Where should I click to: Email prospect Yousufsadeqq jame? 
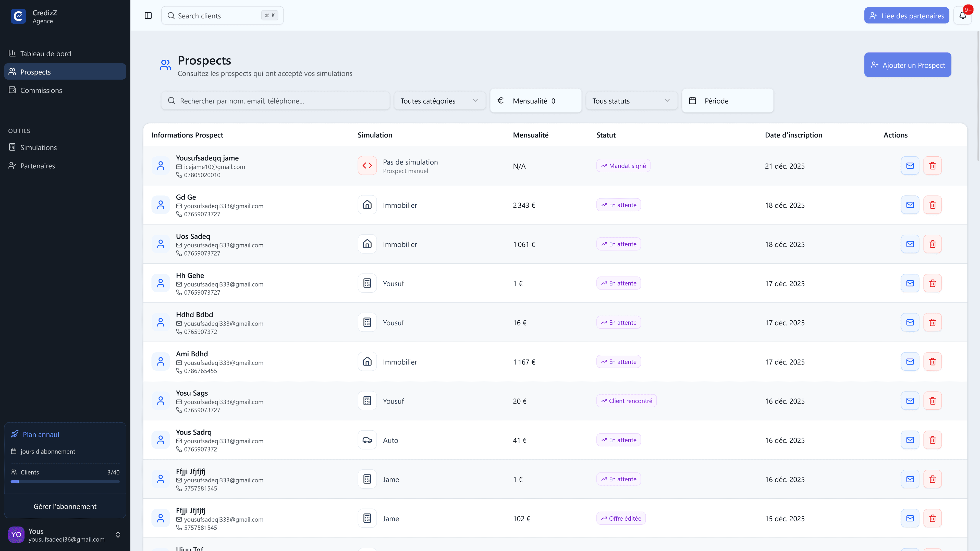pyautogui.click(x=910, y=166)
